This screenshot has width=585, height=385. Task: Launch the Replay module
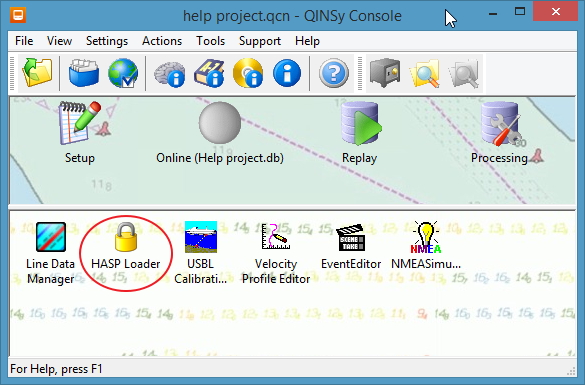pyautogui.click(x=360, y=132)
